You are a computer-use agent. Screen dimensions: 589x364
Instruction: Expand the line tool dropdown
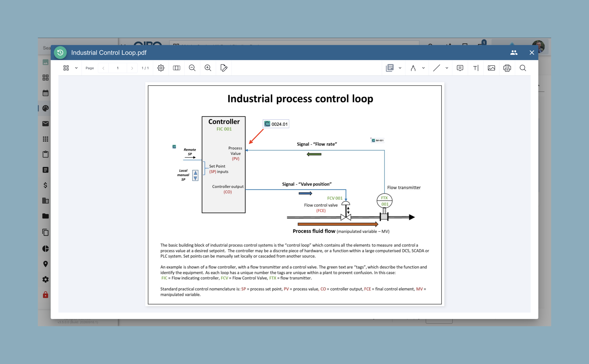click(x=447, y=68)
